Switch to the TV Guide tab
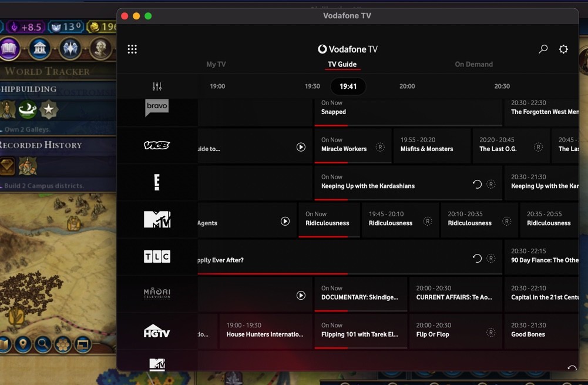The width and height of the screenshot is (588, 385). [342, 64]
